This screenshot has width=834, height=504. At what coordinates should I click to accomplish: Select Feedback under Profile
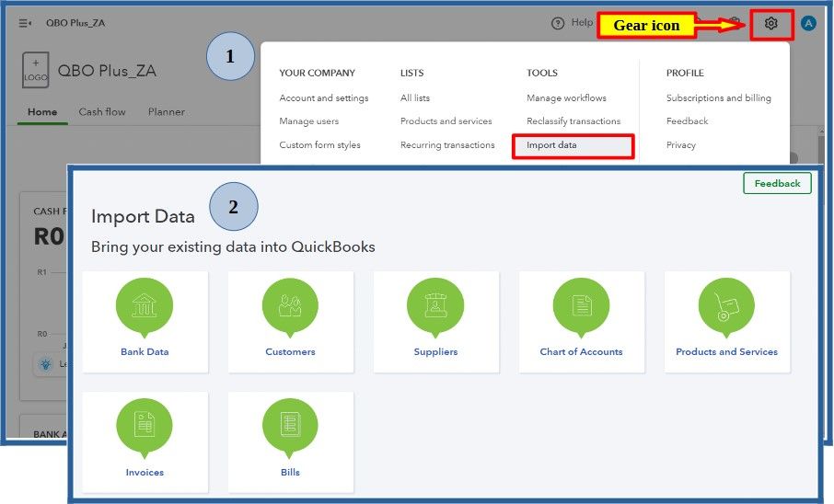[x=688, y=121]
